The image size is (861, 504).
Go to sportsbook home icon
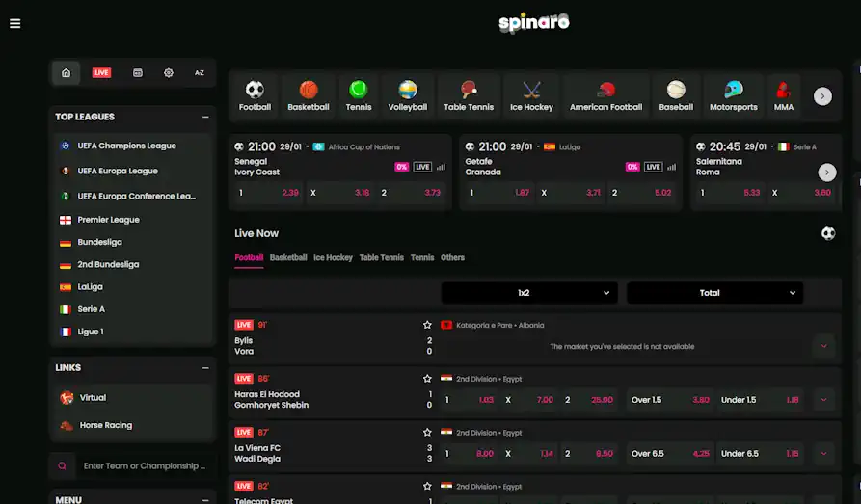click(x=66, y=73)
